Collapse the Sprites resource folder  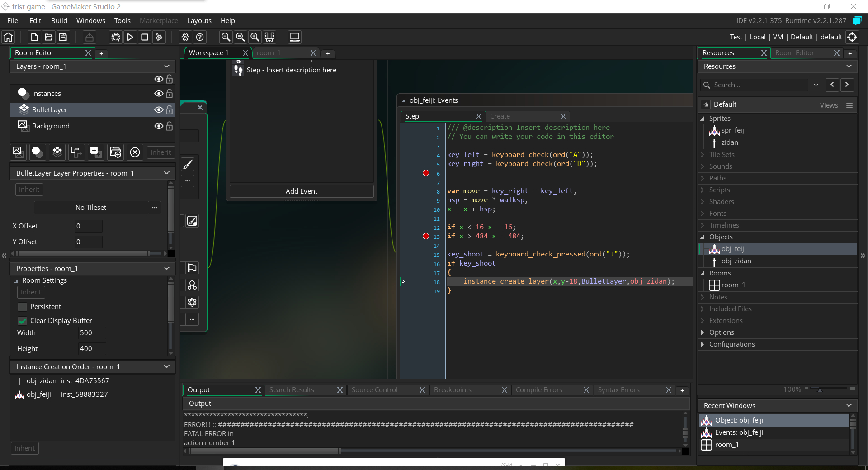pos(703,119)
